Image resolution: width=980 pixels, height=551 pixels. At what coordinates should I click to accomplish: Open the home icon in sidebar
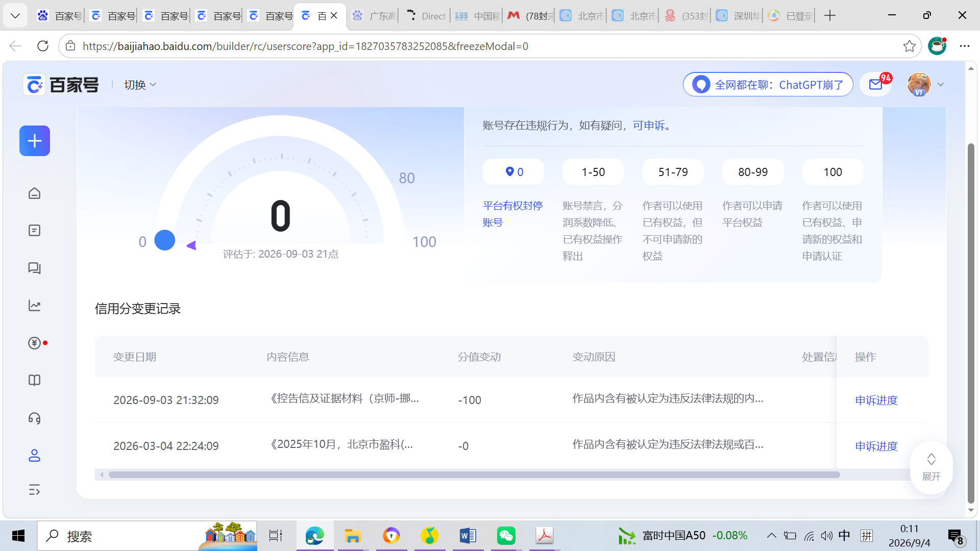[34, 193]
